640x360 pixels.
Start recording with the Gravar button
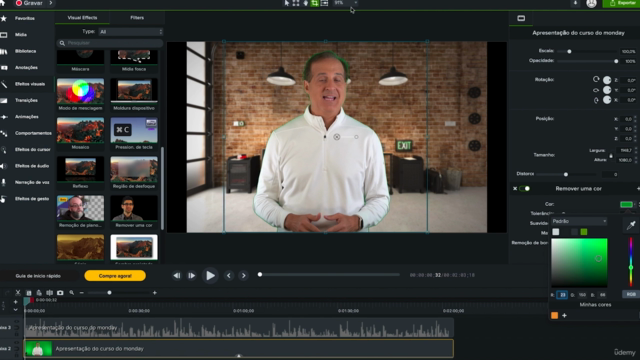tap(29, 3)
